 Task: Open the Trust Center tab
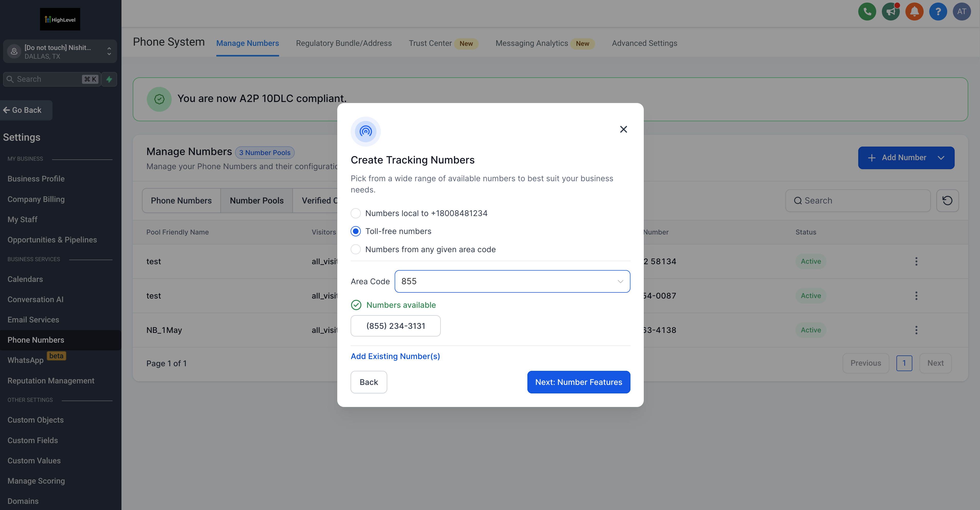point(430,43)
